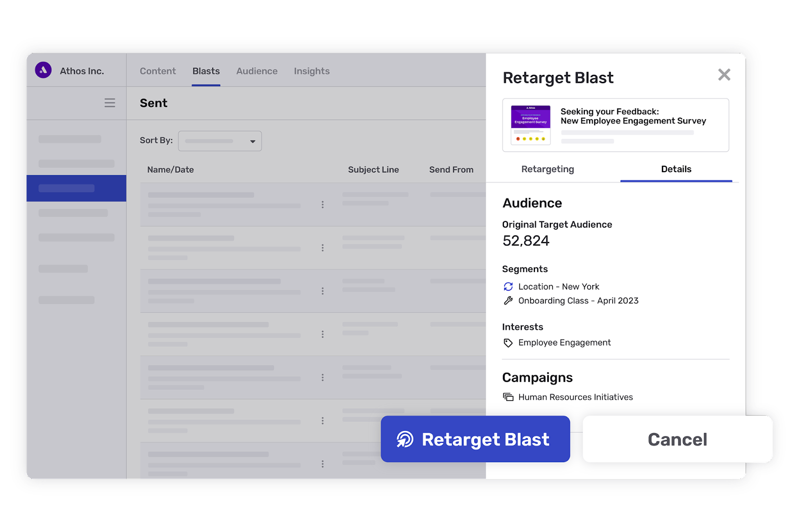Expand the Sort By chevron arrow
Screen dimensions: 799x532
pos(253,141)
